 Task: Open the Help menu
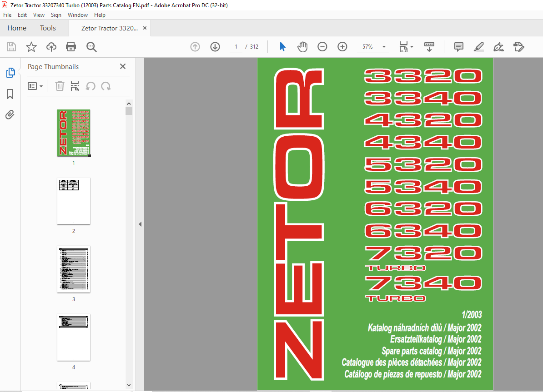coord(100,15)
